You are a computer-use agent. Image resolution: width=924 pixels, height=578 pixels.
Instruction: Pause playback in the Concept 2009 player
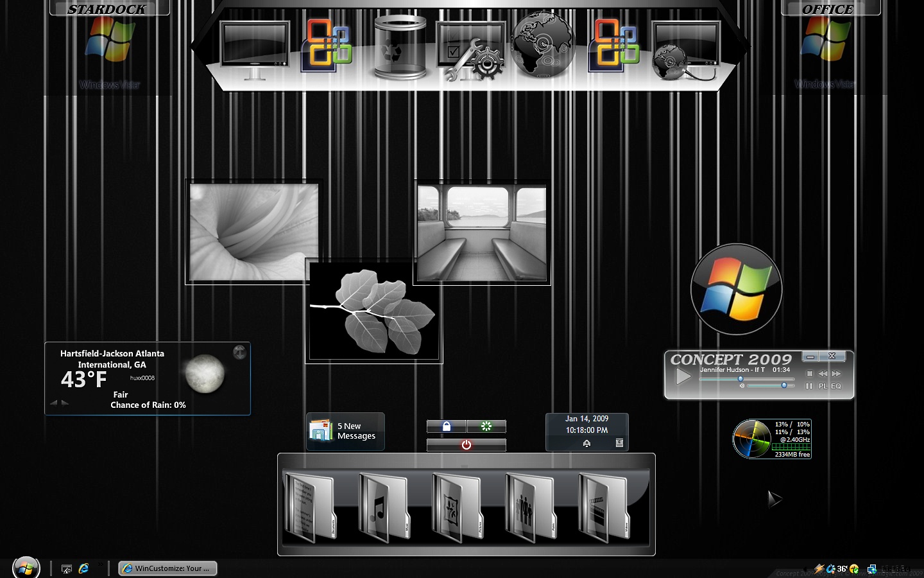(x=809, y=386)
